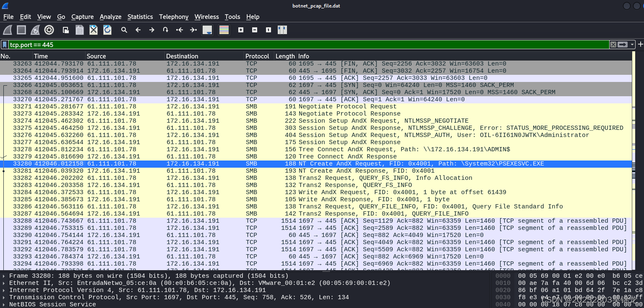
Task: Click the Open capture file icon
Action: click(x=66, y=30)
